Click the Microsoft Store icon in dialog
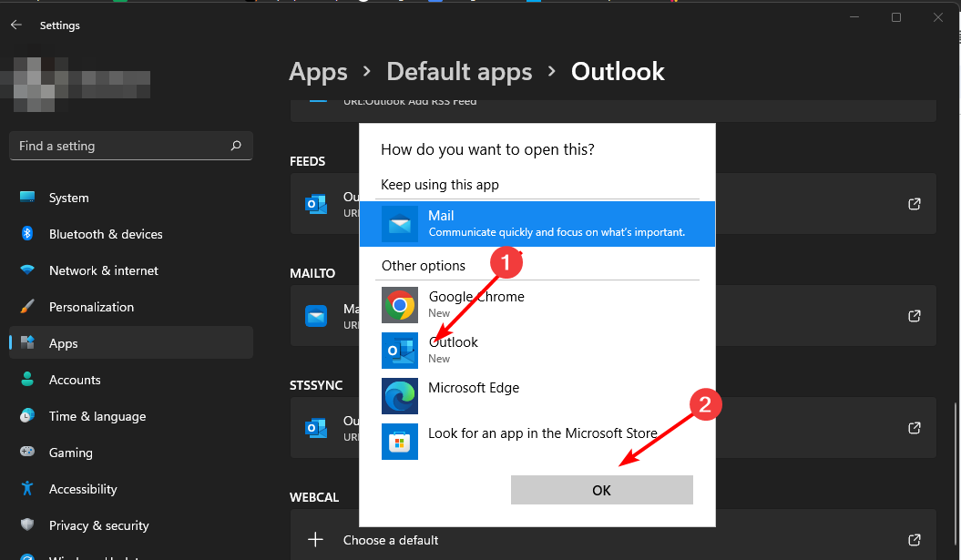This screenshot has height=560, width=961. click(400, 441)
